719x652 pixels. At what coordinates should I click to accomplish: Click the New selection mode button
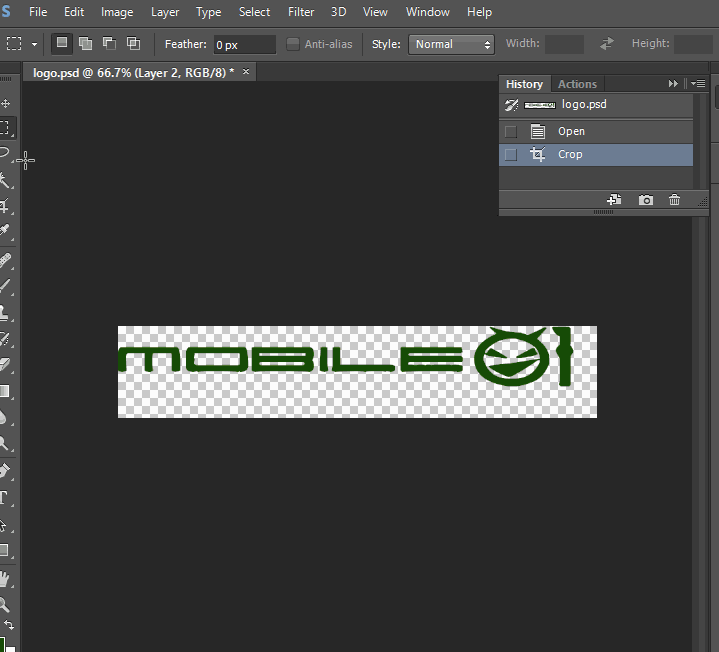tap(61, 44)
